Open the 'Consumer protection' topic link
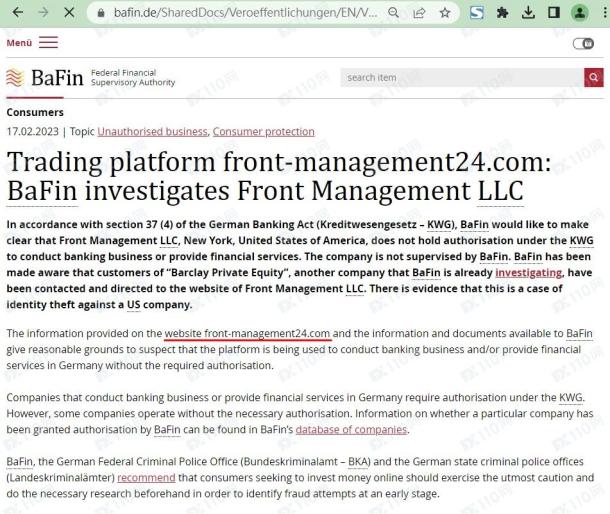610x514 pixels. (x=263, y=132)
